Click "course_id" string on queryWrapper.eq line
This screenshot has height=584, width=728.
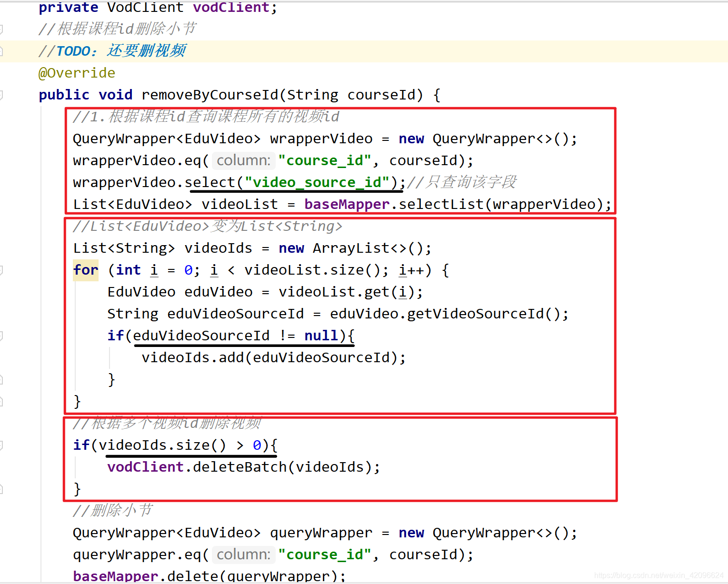coord(325,554)
